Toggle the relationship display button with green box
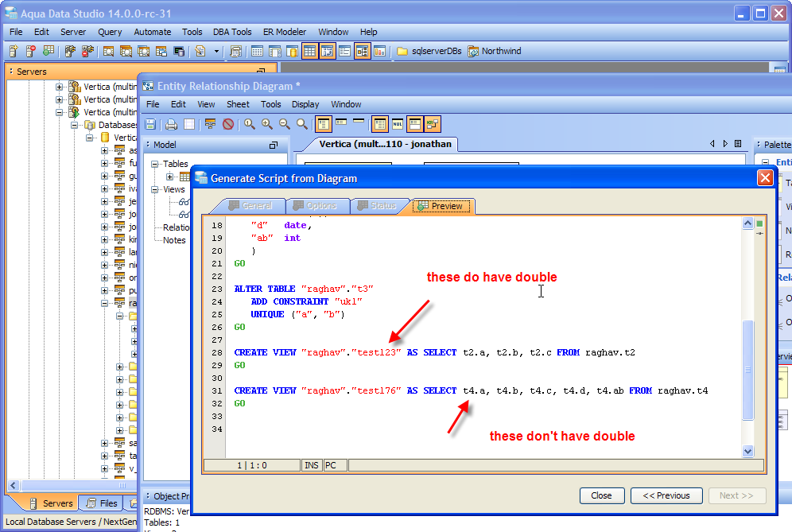 [433, 124]
